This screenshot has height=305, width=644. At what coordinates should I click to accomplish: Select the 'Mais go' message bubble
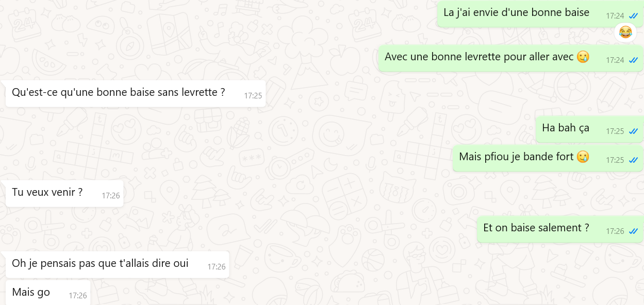click(x=48, y=293)
